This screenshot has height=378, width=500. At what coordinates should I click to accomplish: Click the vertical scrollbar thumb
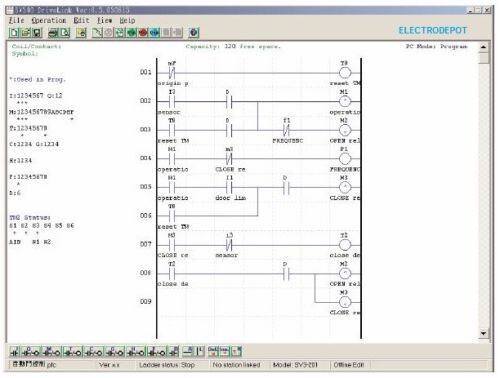click(483, 58)
